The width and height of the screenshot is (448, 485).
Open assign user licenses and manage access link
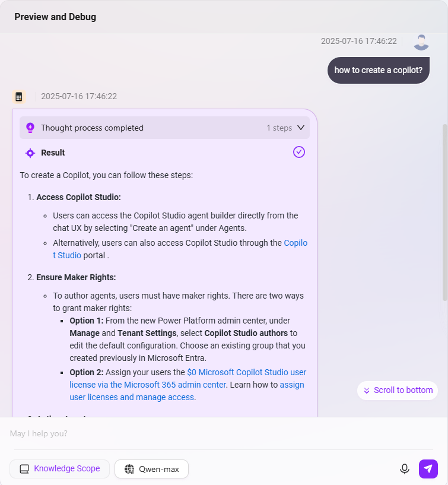click(187, 391)
